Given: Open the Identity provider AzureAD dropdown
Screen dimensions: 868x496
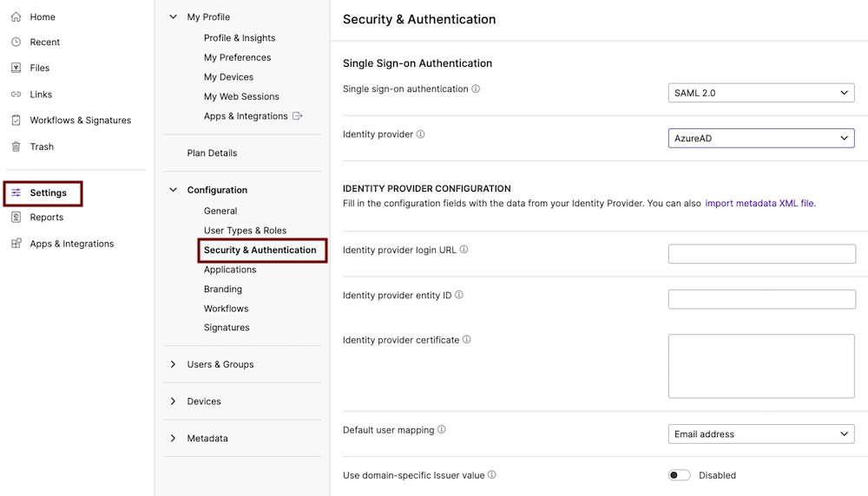Looking at the screenshot, I should [761, 138].
